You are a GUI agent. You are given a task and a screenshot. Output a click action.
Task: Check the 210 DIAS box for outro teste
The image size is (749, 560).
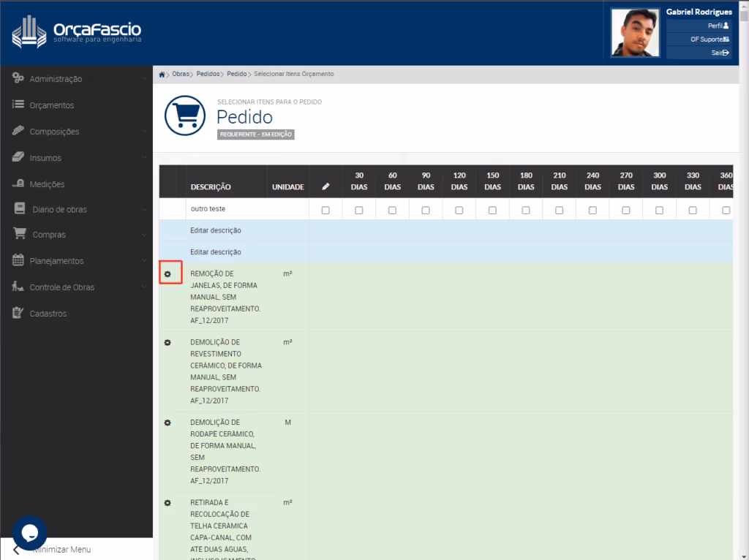(560, 211)
